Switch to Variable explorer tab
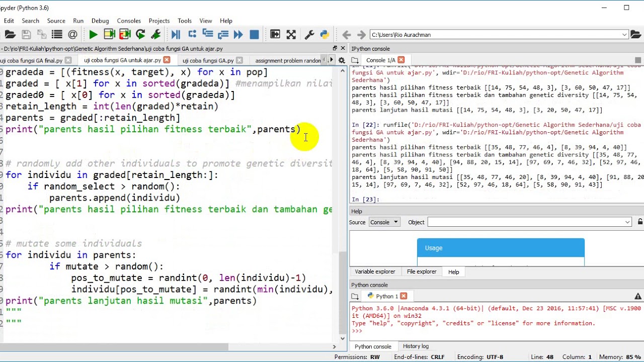 [375, 271]
